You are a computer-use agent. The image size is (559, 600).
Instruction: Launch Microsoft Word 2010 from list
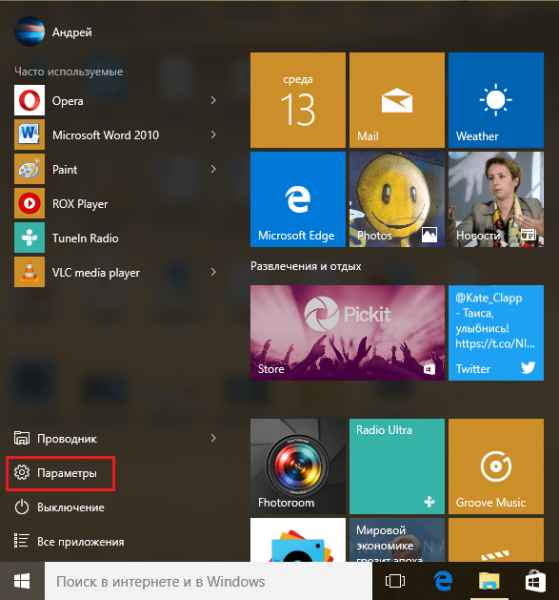tap(115, 135)
